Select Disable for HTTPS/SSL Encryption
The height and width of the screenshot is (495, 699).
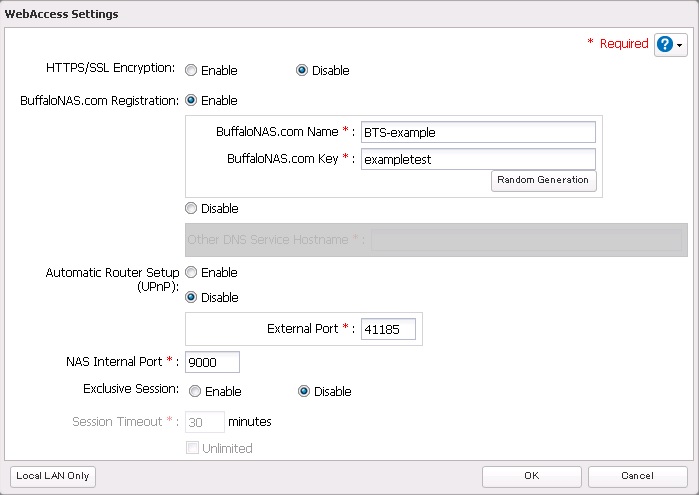(x=302, y=71)
